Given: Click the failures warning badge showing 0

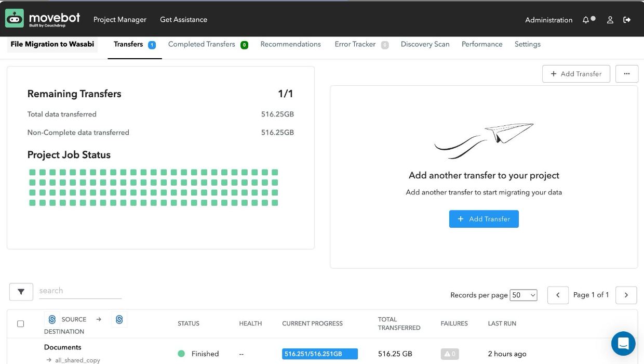Looking at the screenshot, I should (450, 354).
